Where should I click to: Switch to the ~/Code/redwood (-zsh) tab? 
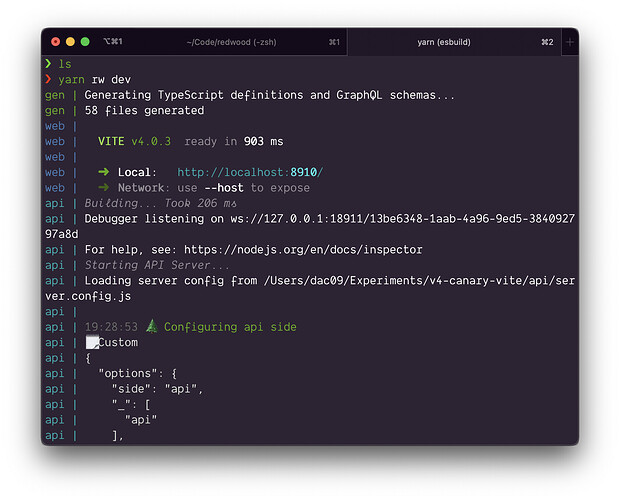231,42
